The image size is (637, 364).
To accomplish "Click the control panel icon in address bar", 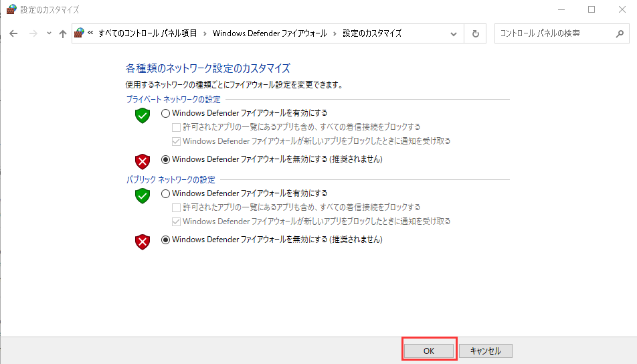I will pos(80,33).
